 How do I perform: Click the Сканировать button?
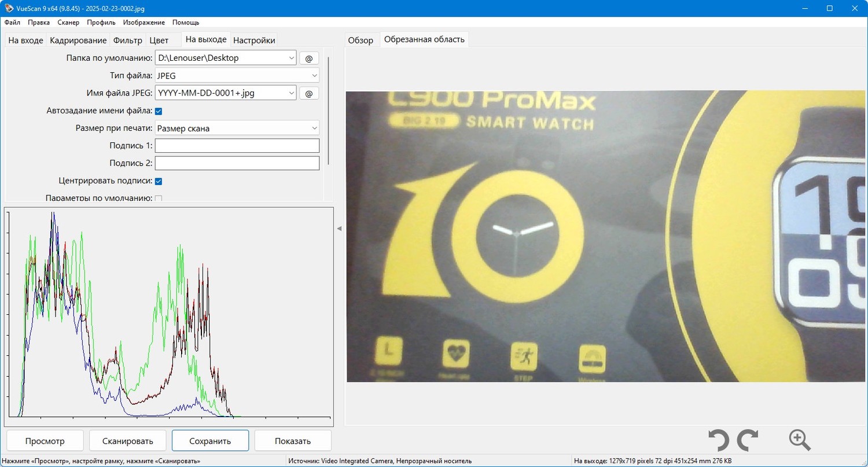coord(128,441)
